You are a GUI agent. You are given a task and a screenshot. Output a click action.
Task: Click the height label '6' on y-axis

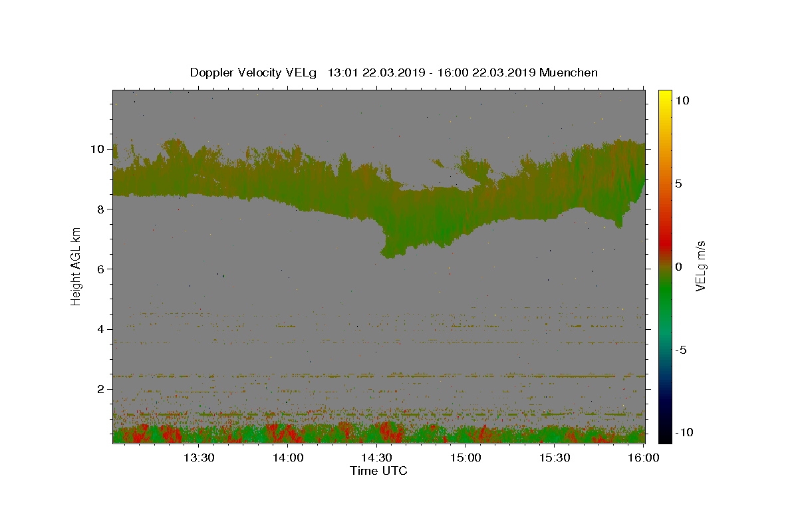click(102, 269)
